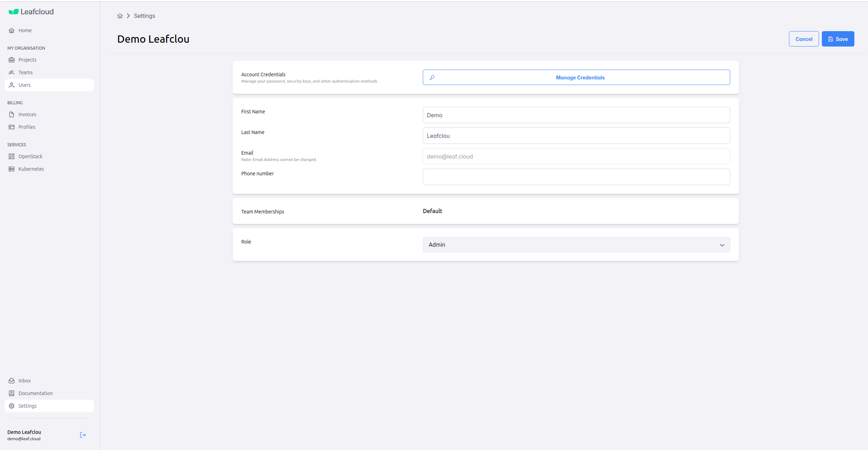The height and width of the screenshot is (450, 868).
Task: Click the Leafcloud logo
Action: pyautogui.click(x=31, y=12)
